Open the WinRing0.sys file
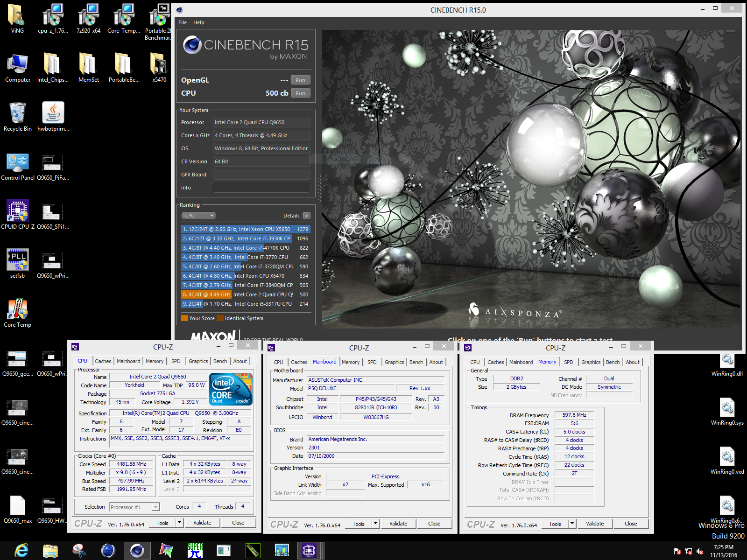 tap(727, 411)
